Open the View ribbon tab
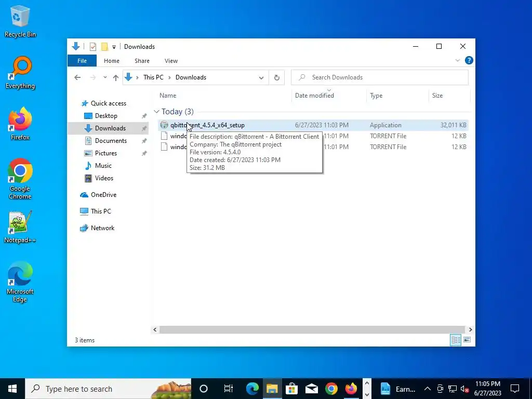The width and height of the screenshot is (532, 399). coord(171,61)
